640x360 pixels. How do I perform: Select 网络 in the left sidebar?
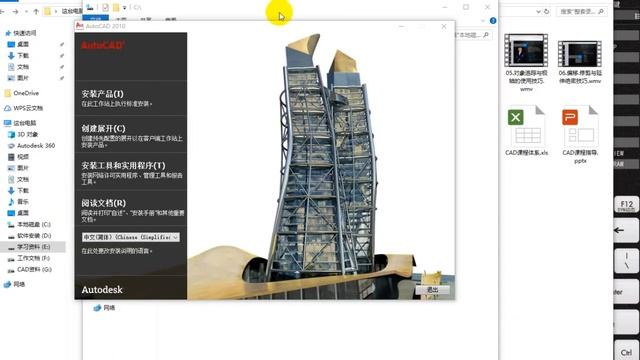(19, 284)
